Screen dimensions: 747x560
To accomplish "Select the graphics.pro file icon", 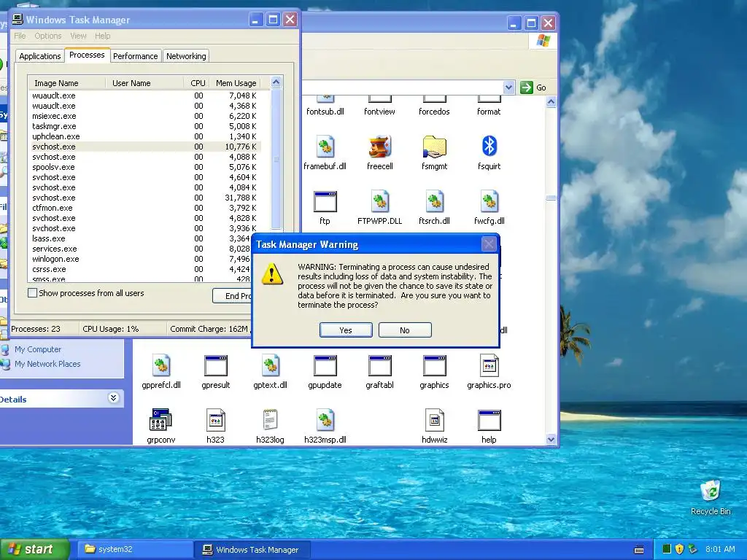I will [489, 366].
